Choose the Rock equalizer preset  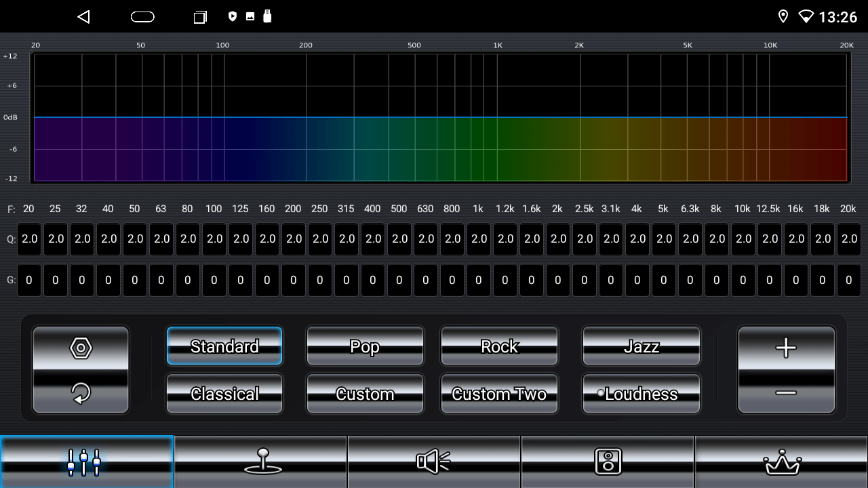point(499,346)
